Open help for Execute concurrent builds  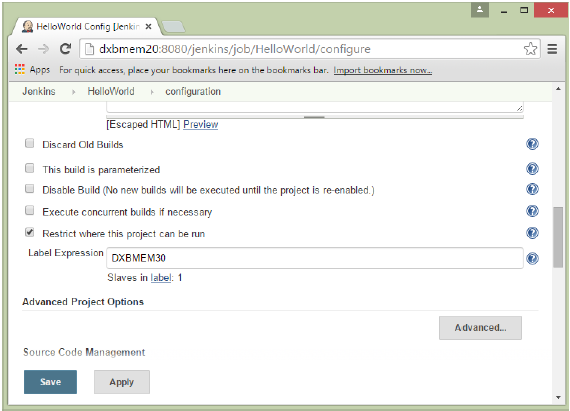point(532,211)
